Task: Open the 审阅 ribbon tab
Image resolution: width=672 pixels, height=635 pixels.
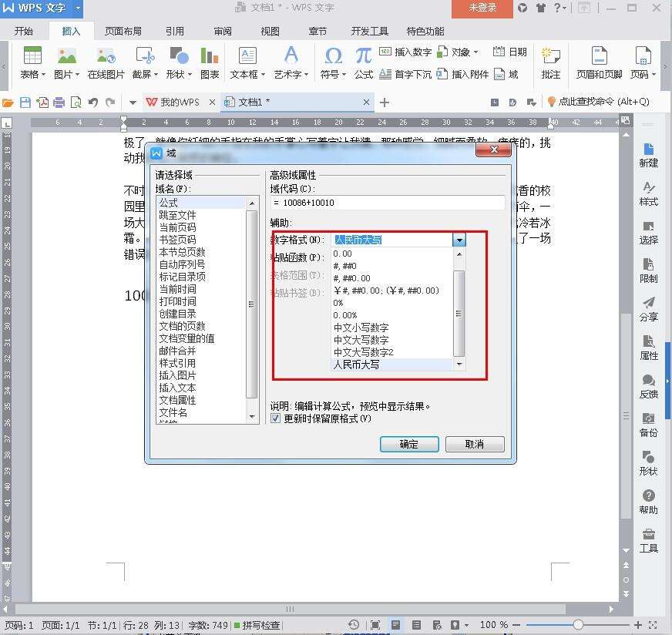Action: click(x=223, y=32)
